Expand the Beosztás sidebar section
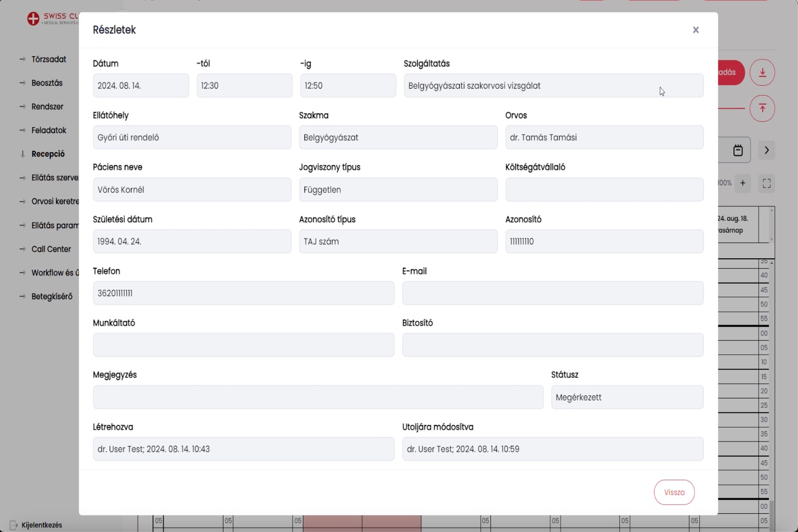The width and height of the screenshot is (798, 532). 47,83
